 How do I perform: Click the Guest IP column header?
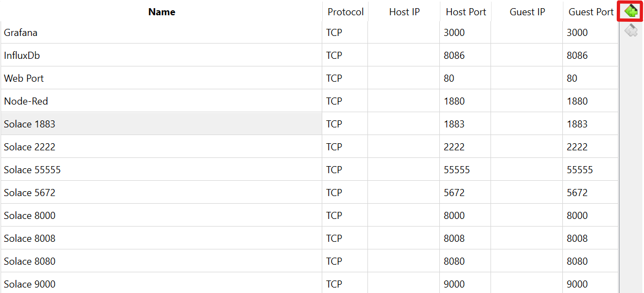click(x=527, y=12)
